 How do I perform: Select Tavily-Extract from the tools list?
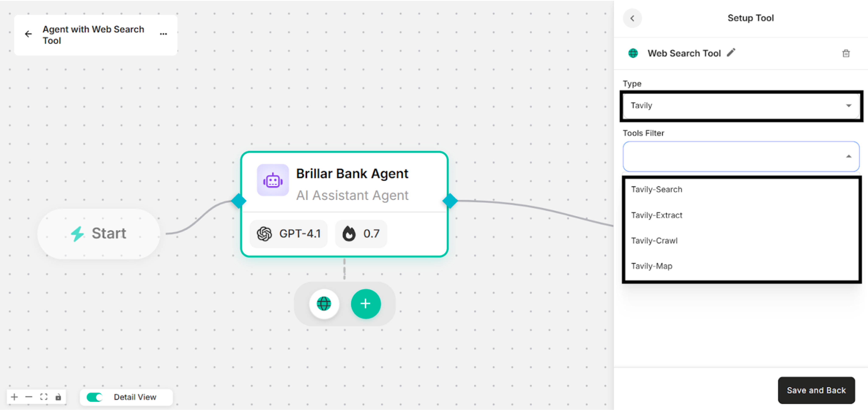[x=656, y=215]
